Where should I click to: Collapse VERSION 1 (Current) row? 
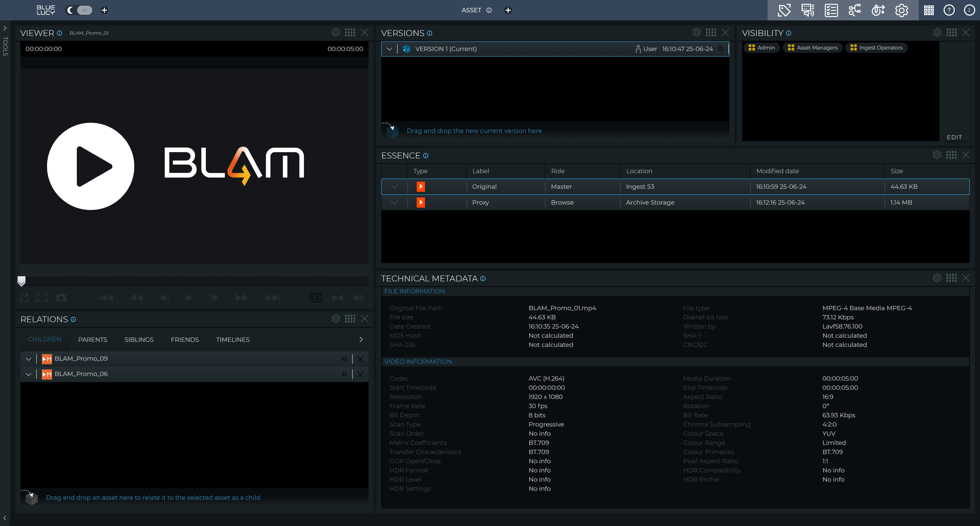click(389, 49)
